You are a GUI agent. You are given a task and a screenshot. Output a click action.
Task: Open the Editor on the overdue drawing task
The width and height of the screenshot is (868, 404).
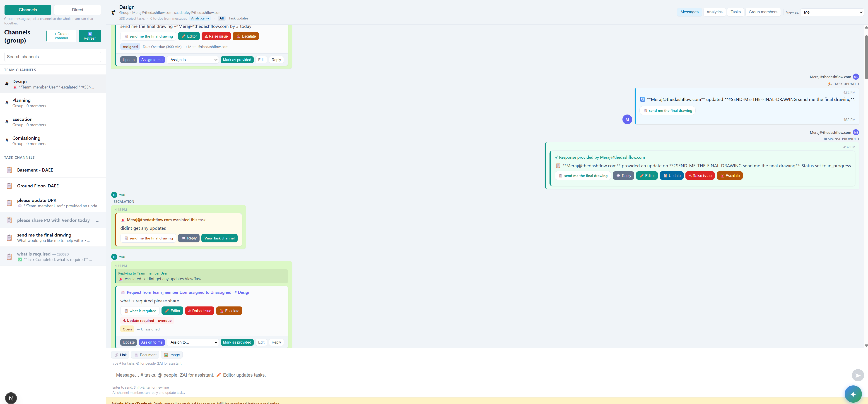pos(189,36)
